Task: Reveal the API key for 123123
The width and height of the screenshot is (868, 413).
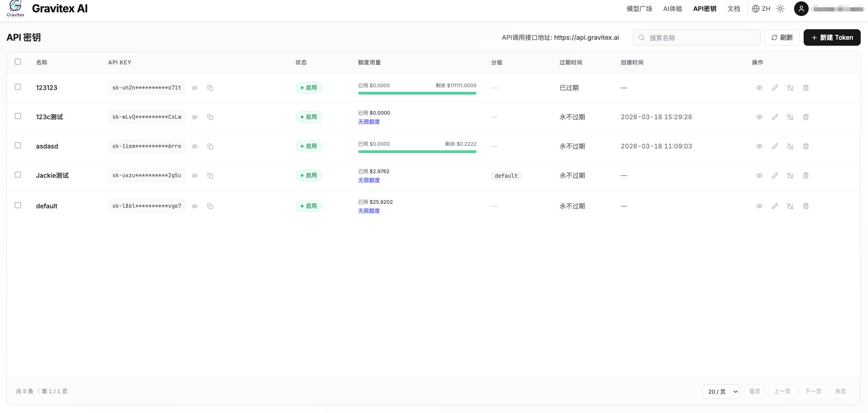Action: 194,88
